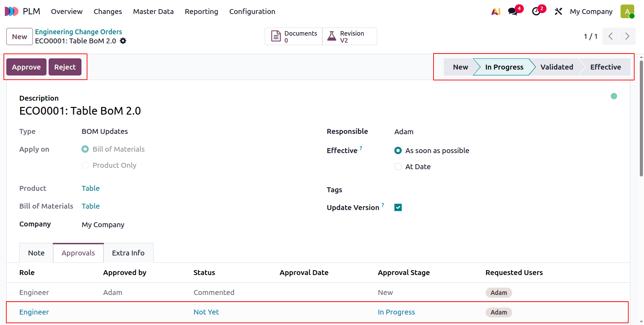Open the user avatar menu

coord(627,12)
